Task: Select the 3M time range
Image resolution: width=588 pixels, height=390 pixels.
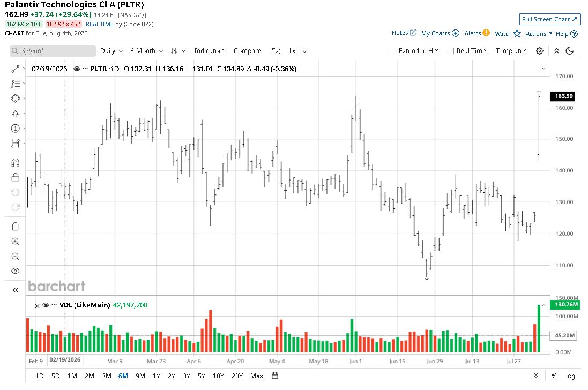Action: coord(107,376)
